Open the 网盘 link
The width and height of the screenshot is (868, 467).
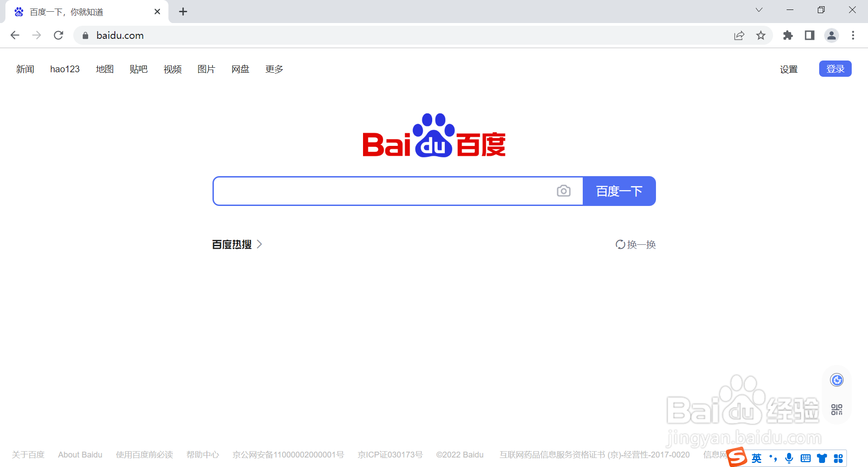240,69
